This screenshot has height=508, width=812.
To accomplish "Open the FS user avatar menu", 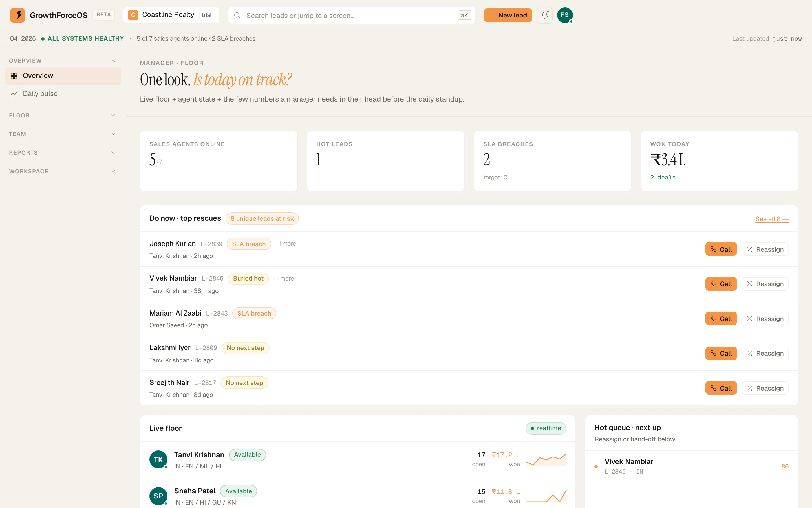I will [x=565, y=15].
